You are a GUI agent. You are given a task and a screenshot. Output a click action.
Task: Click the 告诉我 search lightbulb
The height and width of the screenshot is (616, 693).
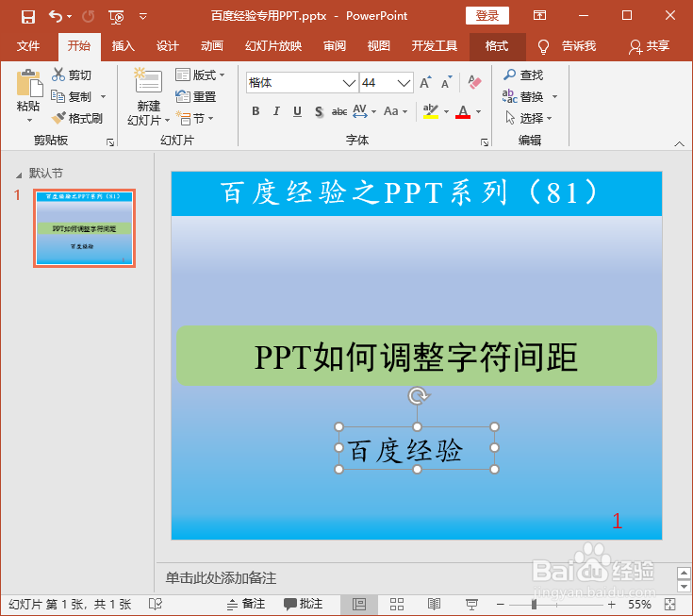(543, 46)
